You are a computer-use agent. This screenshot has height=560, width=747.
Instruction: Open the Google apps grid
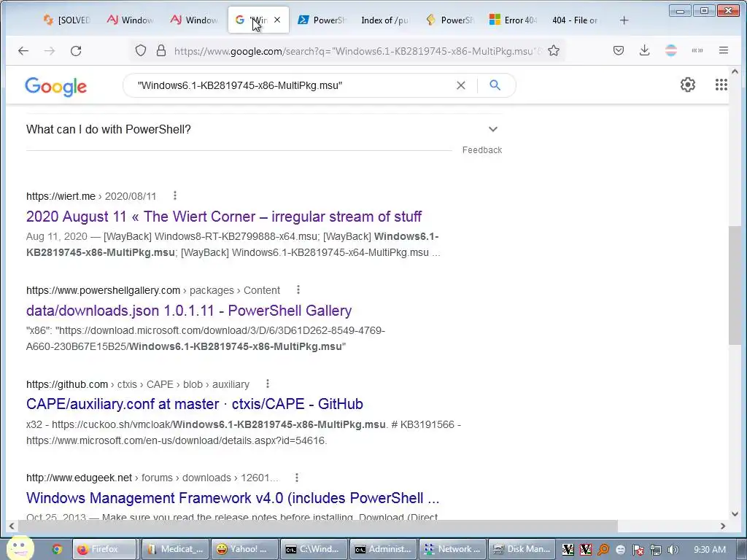pos(721,85)
